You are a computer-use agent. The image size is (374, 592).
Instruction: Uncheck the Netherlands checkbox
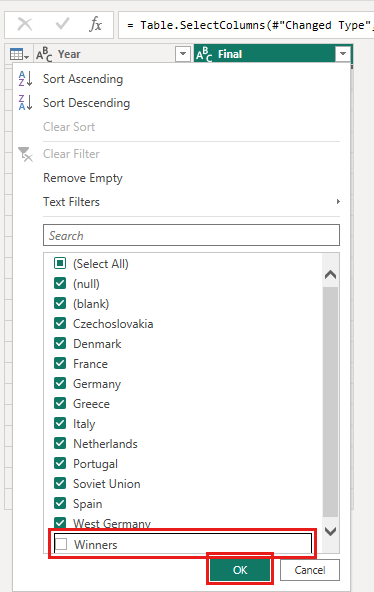pos(60,443)
